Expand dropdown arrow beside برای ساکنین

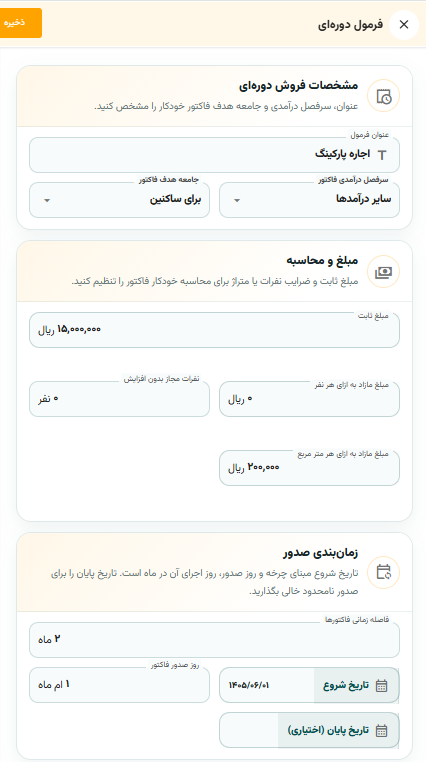47,200
